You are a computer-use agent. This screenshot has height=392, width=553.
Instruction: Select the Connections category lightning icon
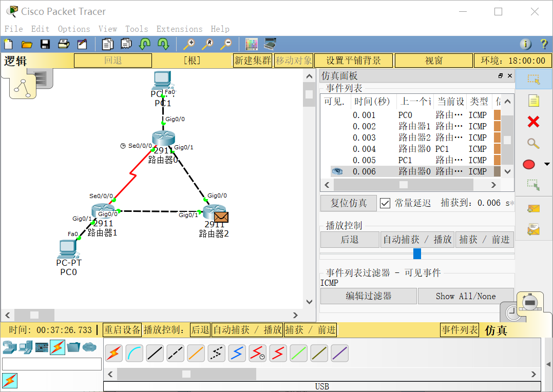click(x=58, y=347)
